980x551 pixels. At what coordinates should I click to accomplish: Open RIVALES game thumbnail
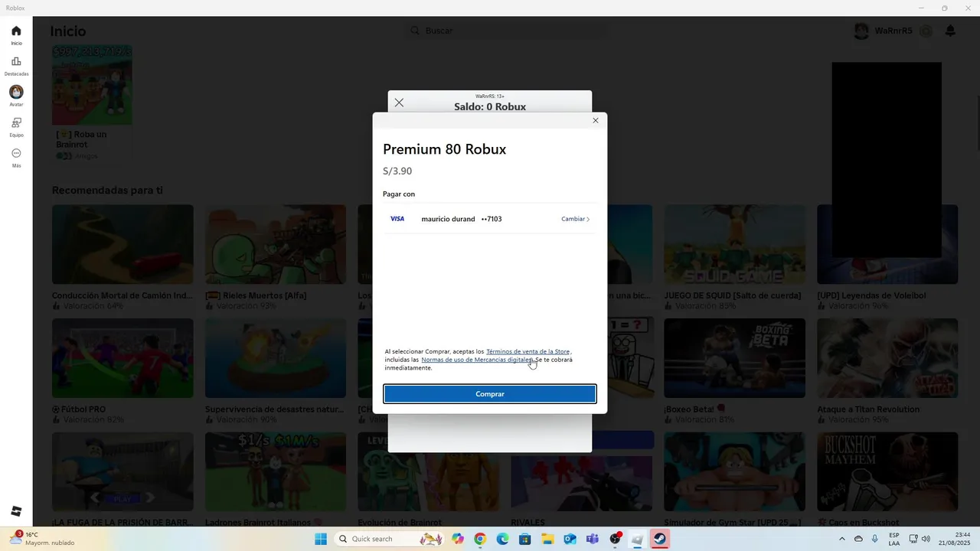(x=582, y=482)
